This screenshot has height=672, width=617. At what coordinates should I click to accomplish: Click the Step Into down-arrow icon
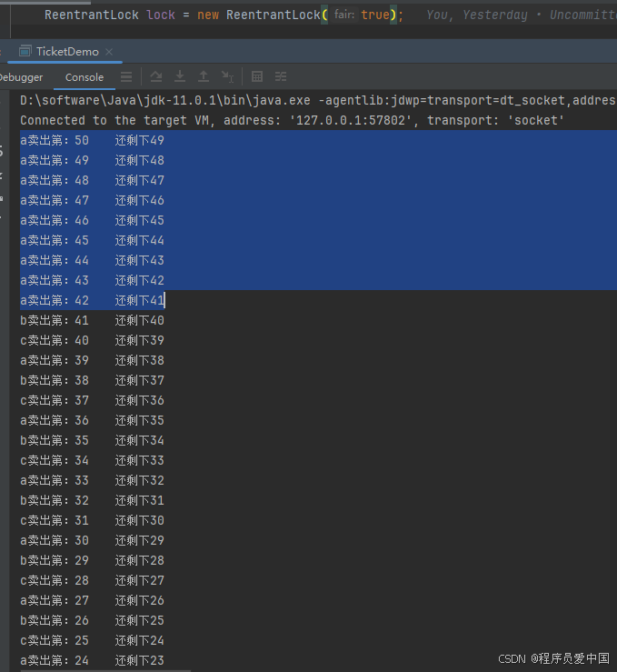tap(180, 76)
